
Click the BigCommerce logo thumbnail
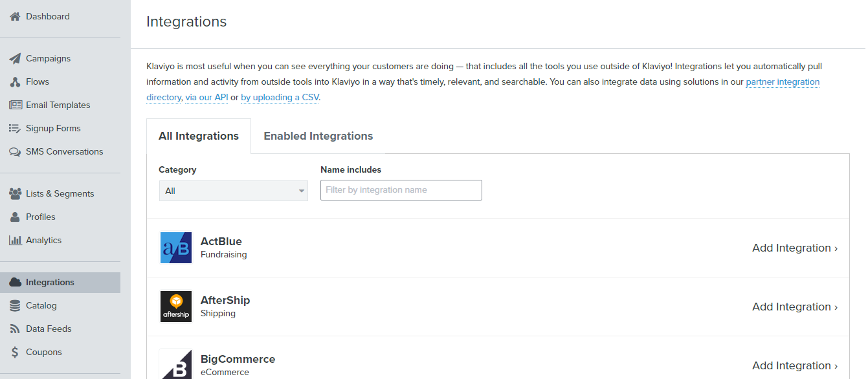tap(176, 364)
